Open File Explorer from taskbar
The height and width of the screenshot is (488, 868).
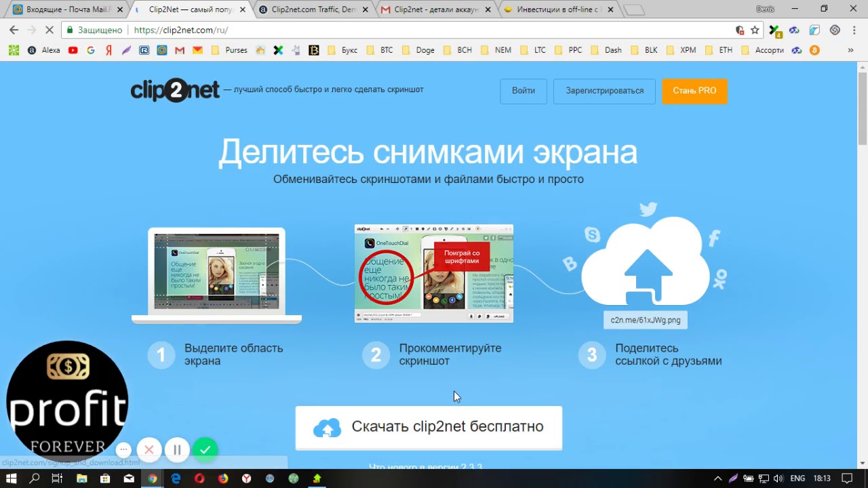click(x=82, y=479)
